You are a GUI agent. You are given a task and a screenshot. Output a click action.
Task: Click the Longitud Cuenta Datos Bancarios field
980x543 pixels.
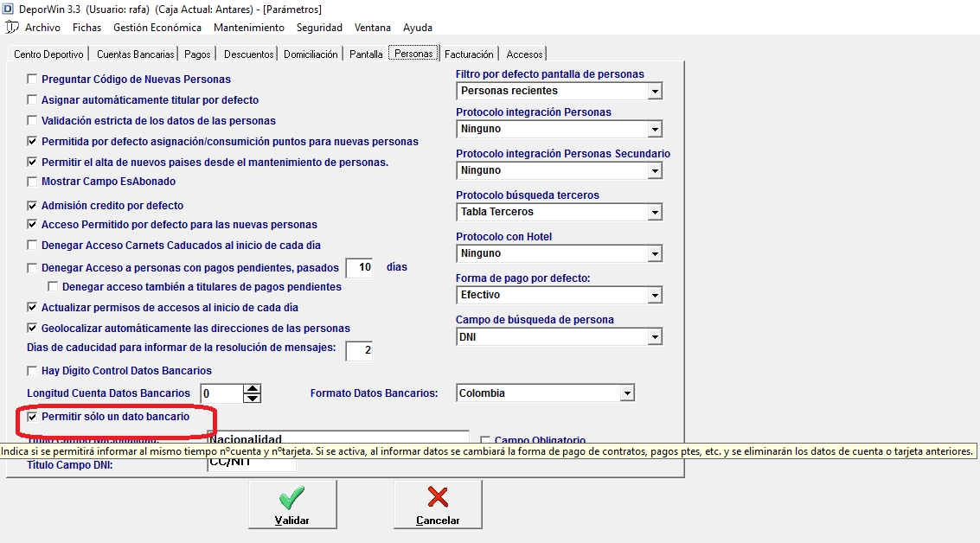(222, 393)
